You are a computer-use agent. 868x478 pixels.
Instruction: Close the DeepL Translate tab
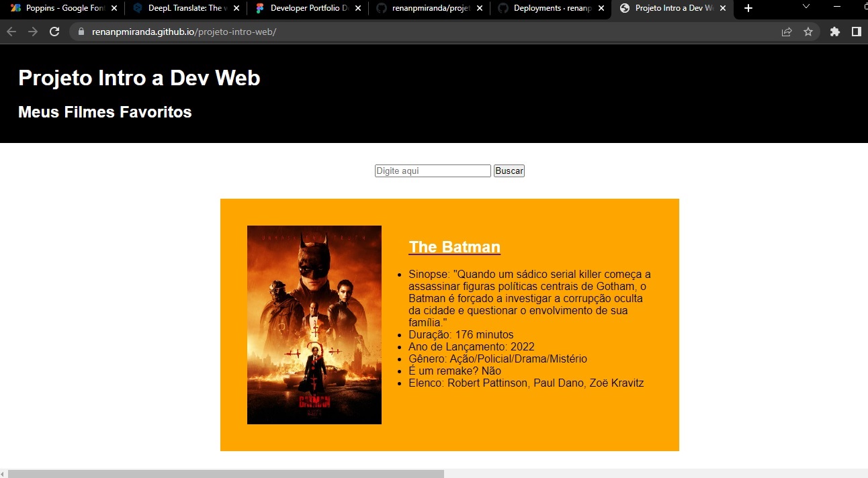coord(236,8)
